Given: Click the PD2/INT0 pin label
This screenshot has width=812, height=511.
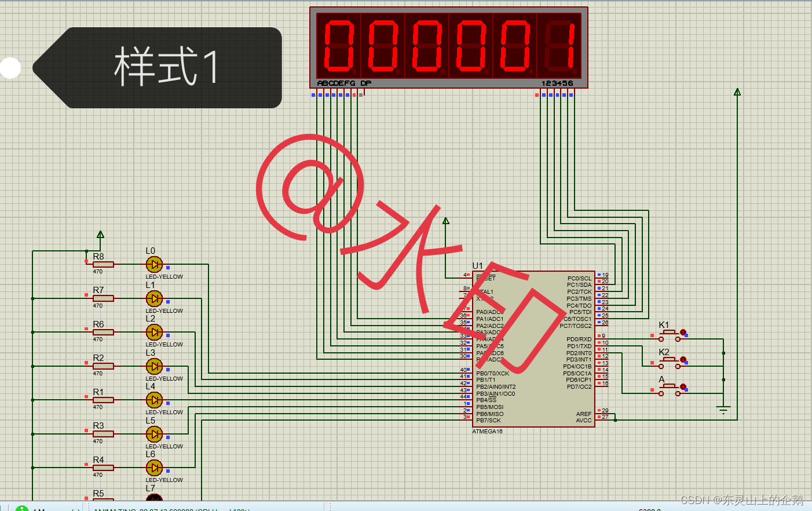Looking at the screenshot, I should 579,353.
